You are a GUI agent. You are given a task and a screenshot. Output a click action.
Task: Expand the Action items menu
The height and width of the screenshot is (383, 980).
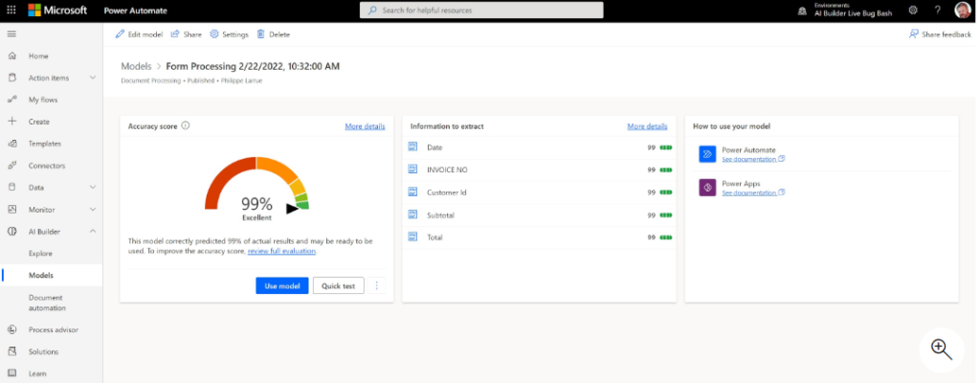tap(92, 78)
